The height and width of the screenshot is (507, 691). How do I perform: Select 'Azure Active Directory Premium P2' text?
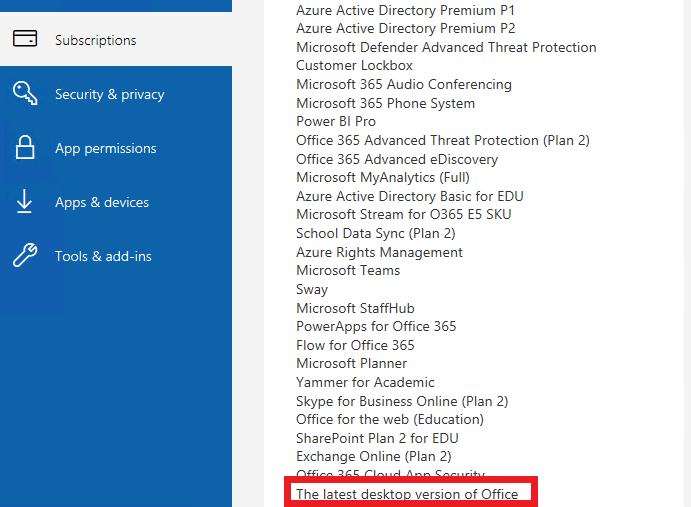click(x=405, y=28)
